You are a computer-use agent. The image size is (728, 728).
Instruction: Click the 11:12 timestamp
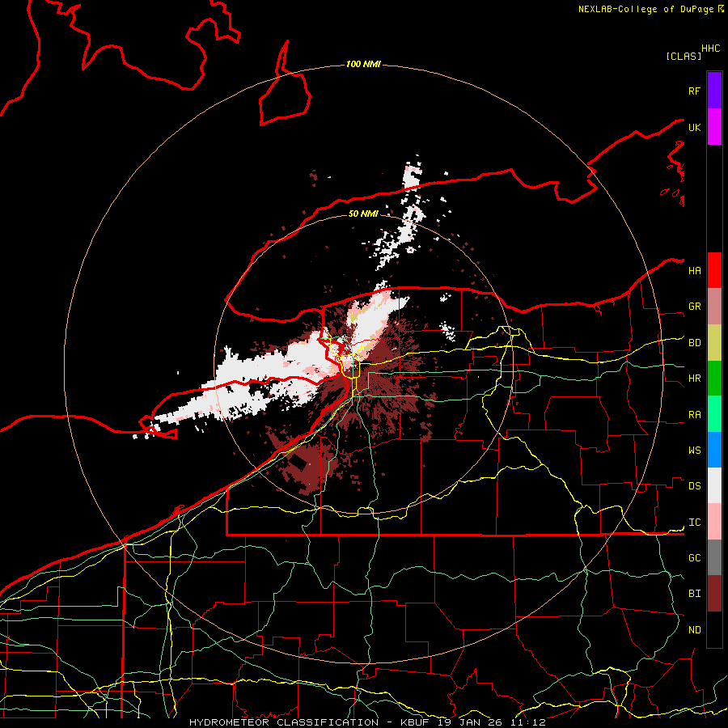[528, 722]
